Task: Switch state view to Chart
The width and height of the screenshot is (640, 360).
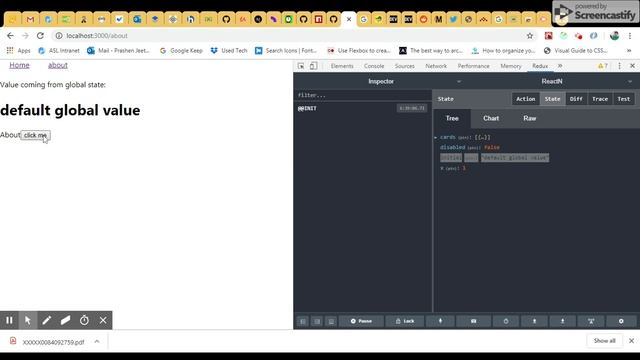Action: click(x=491, y=118)
